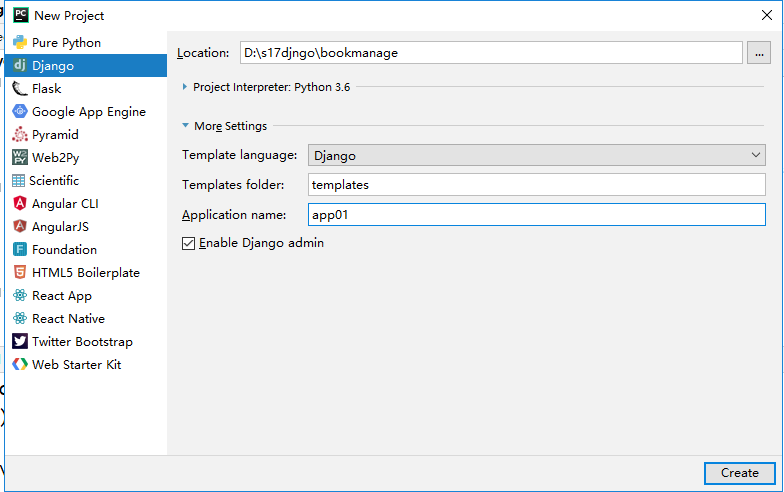Select Web2Py project type
784x492 pixels.
pos(86,158)
